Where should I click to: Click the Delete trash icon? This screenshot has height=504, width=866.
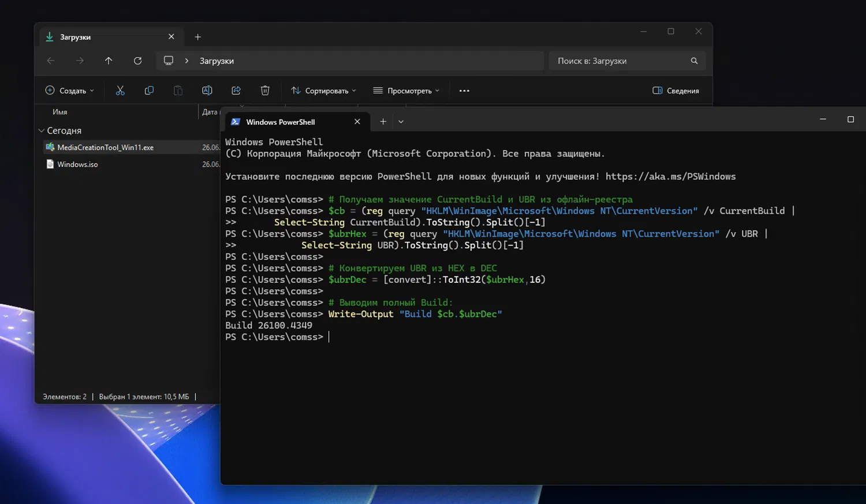[x=265, y=91]
